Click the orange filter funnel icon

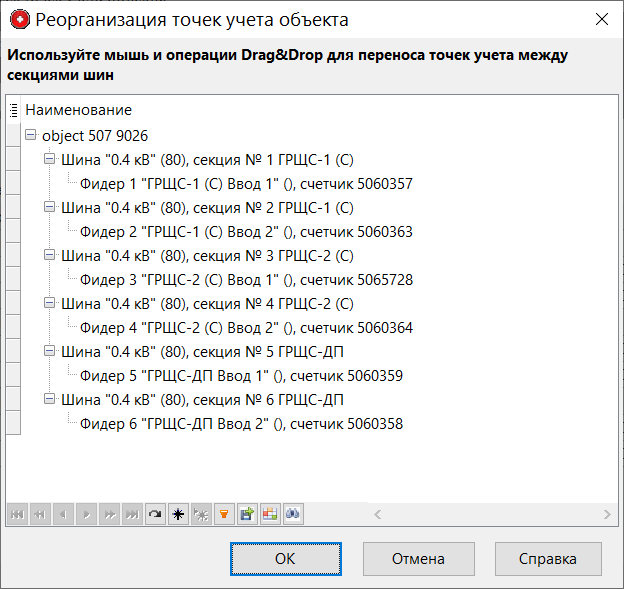click(224, 514)
